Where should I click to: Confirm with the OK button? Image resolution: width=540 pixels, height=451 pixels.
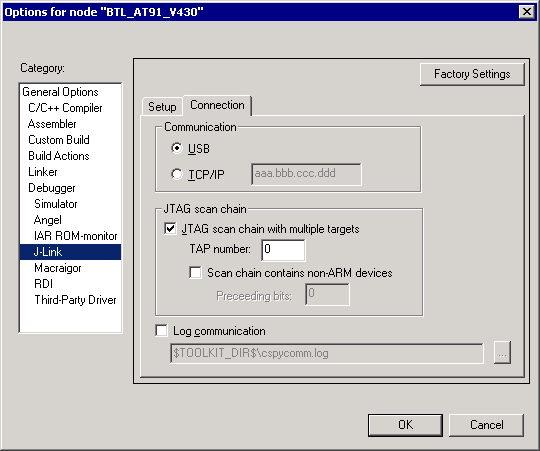(405, 425)
